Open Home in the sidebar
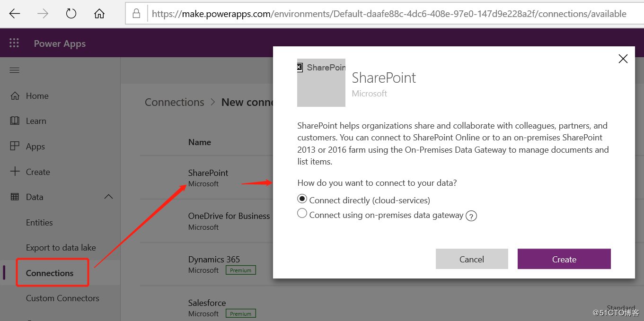This screenshot has height=321, width=644. pos(37,96)
